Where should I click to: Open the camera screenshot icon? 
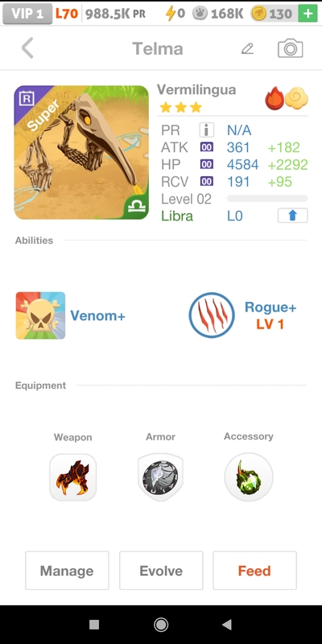pyautogui.click(x=291, y=48)
